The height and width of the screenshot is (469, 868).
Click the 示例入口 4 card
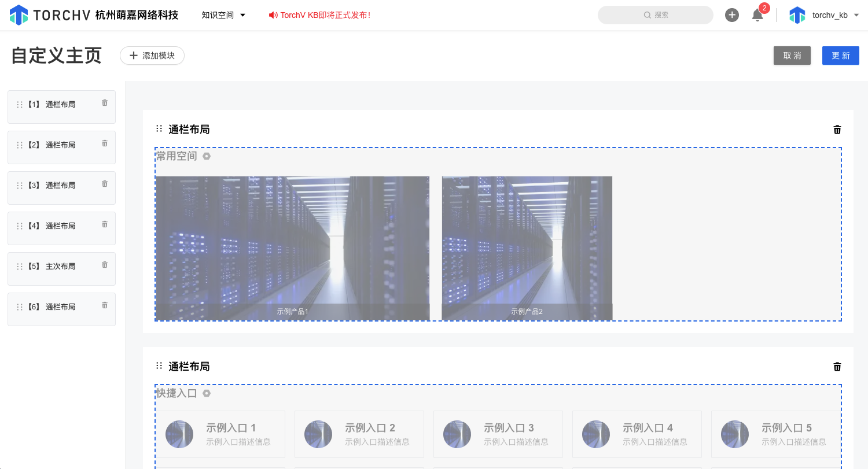[x=637, y=434]
